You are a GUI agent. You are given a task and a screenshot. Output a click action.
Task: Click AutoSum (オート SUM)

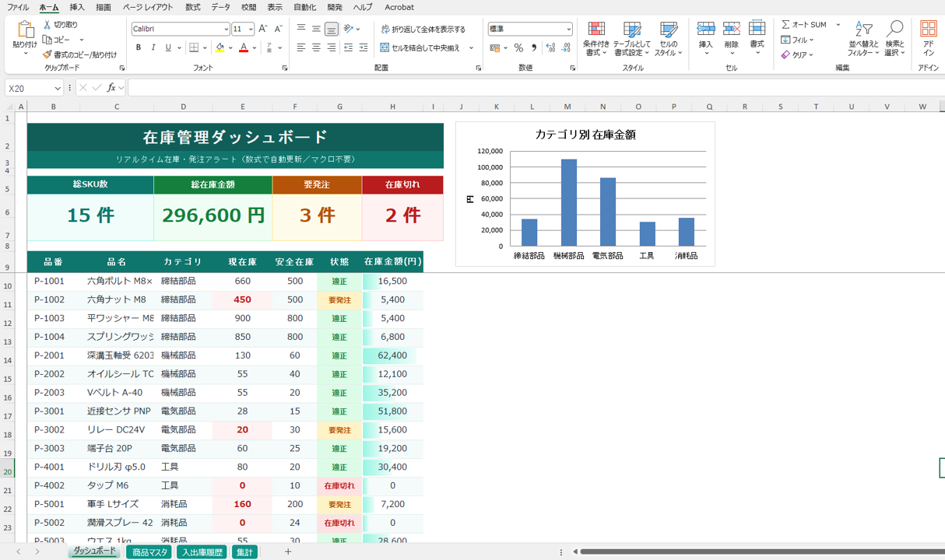[805, 25]
